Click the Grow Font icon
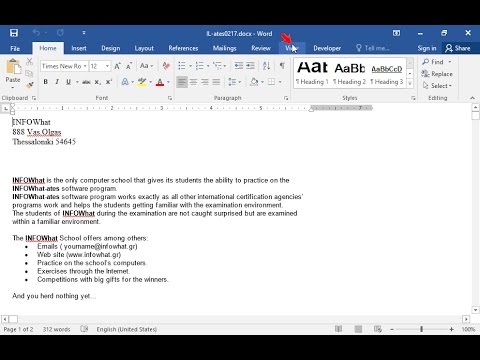The image size is (480, 360). [117, 66]
